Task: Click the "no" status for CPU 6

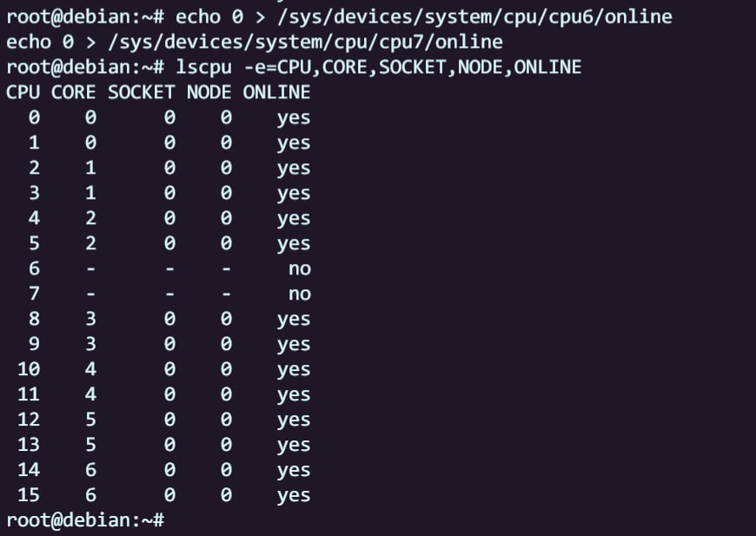Action: [299, 269]
